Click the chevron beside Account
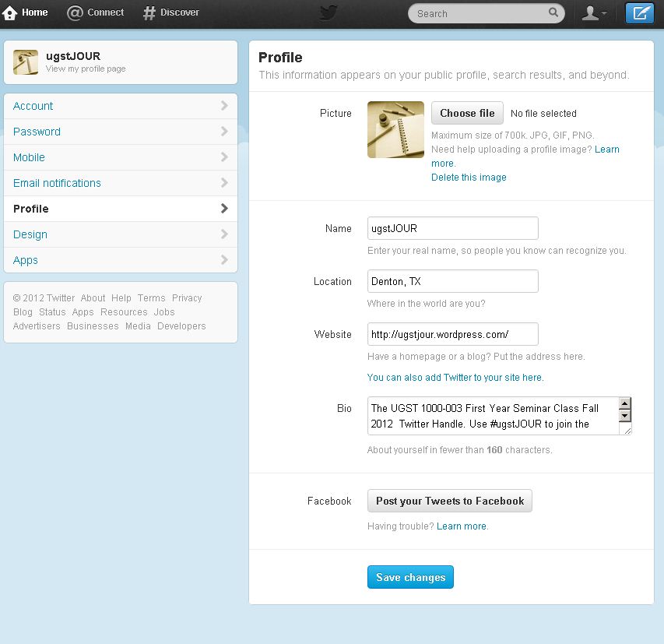This screenshot has height=644, width=664. (x=224, y=105)
